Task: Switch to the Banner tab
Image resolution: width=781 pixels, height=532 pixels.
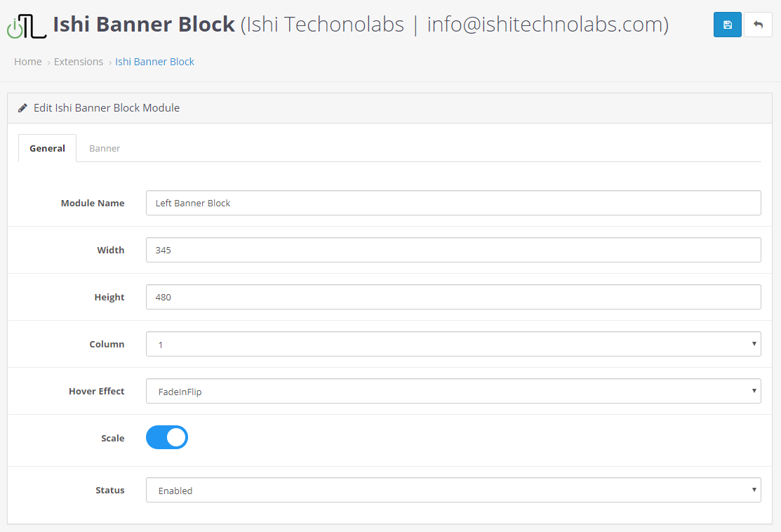Action: pos(105,148)
